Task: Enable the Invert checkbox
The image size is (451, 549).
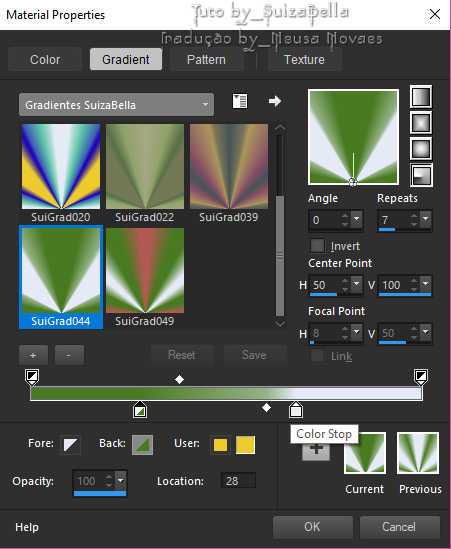Action: tap(318, 246)
